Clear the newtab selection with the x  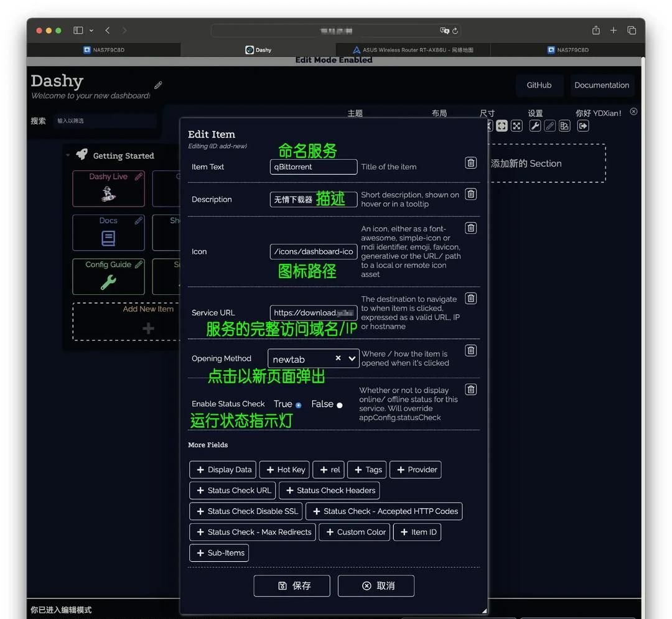[x=338, y=358]
